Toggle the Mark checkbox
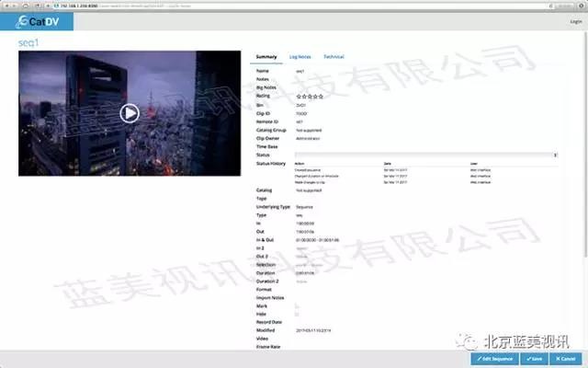 [x=297, y=306]
